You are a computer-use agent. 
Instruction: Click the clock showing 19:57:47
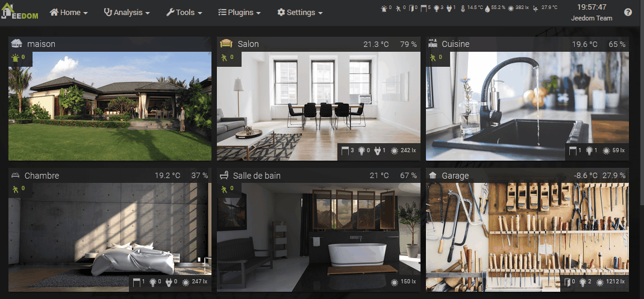point(592,7)
